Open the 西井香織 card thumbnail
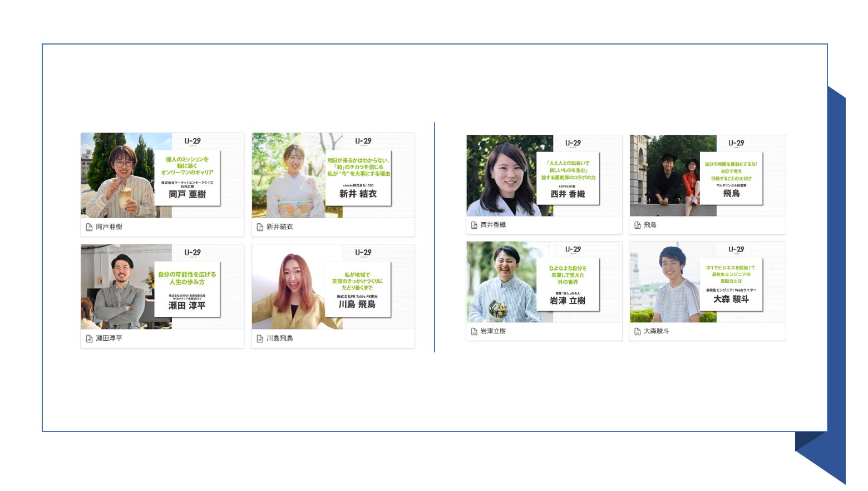This screenshot has height=491, width=868. click(544, 175)
